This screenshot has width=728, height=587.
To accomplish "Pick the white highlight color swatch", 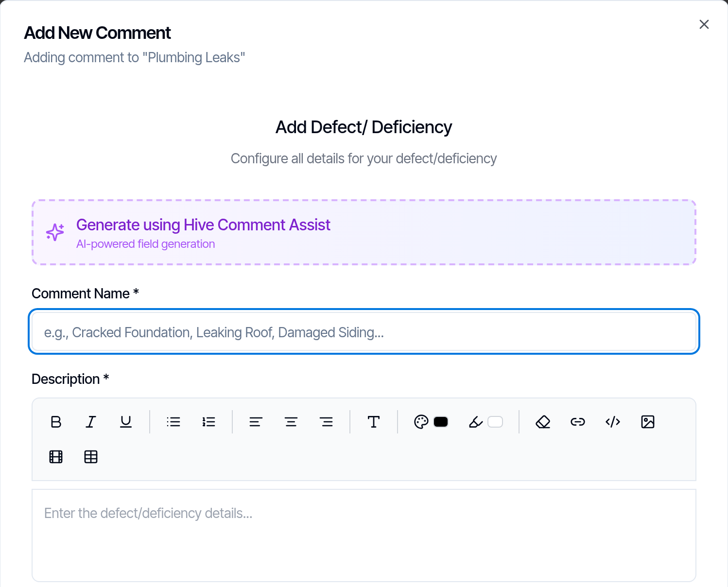I will (x=495, y=422).
